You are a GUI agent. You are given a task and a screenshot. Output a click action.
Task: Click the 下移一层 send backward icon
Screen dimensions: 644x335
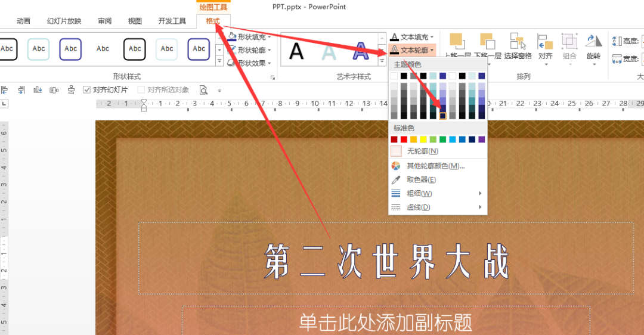487,41
